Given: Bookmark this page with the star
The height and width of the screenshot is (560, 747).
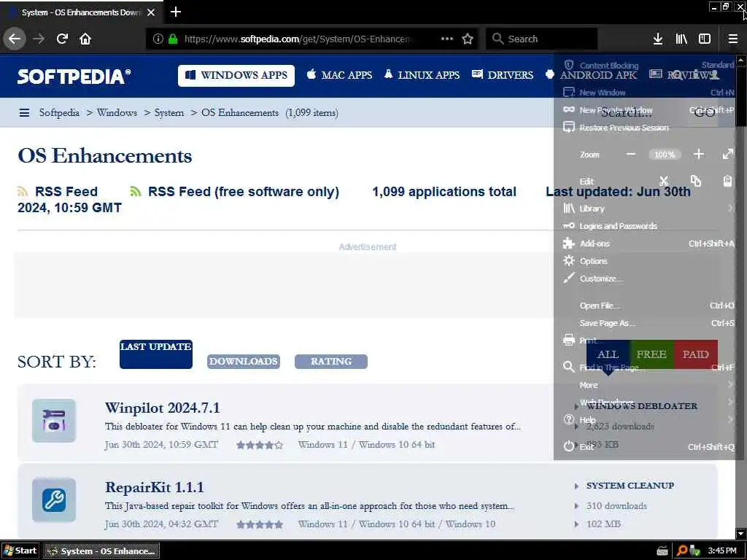Looking at the screenshot, I should [x=468, y=39].
